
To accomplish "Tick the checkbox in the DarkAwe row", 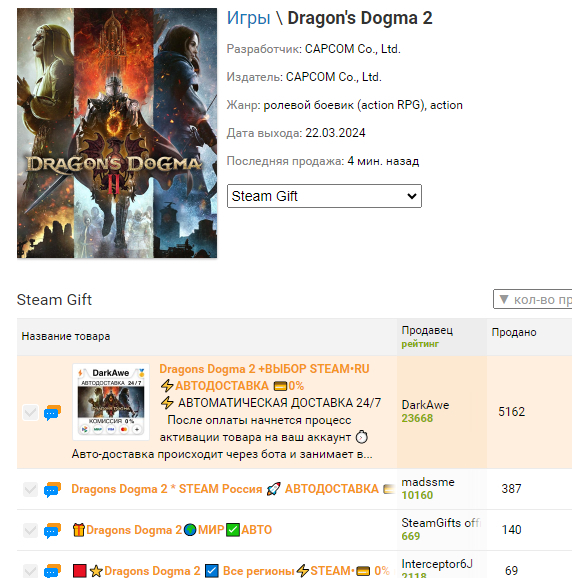I will click(30, 412).
